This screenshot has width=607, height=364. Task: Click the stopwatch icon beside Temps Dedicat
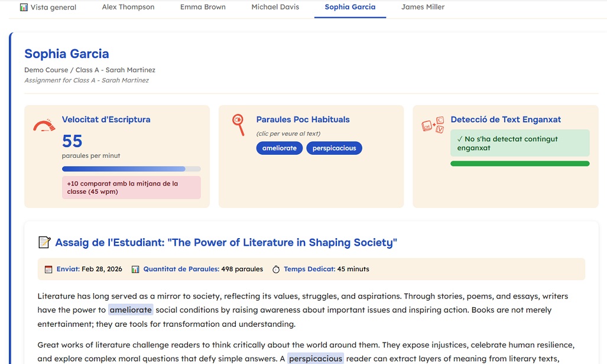click(276, 269)
